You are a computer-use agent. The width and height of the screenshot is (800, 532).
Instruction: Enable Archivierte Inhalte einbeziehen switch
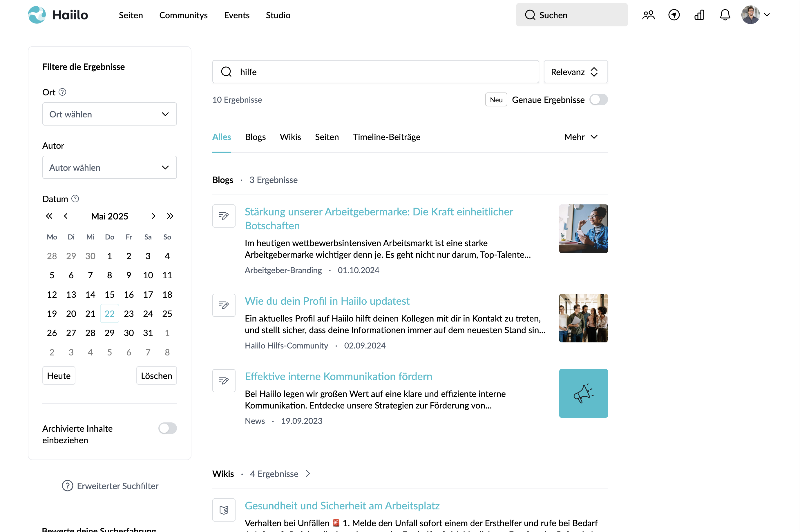pyautogui.click(x=168, y=428)
